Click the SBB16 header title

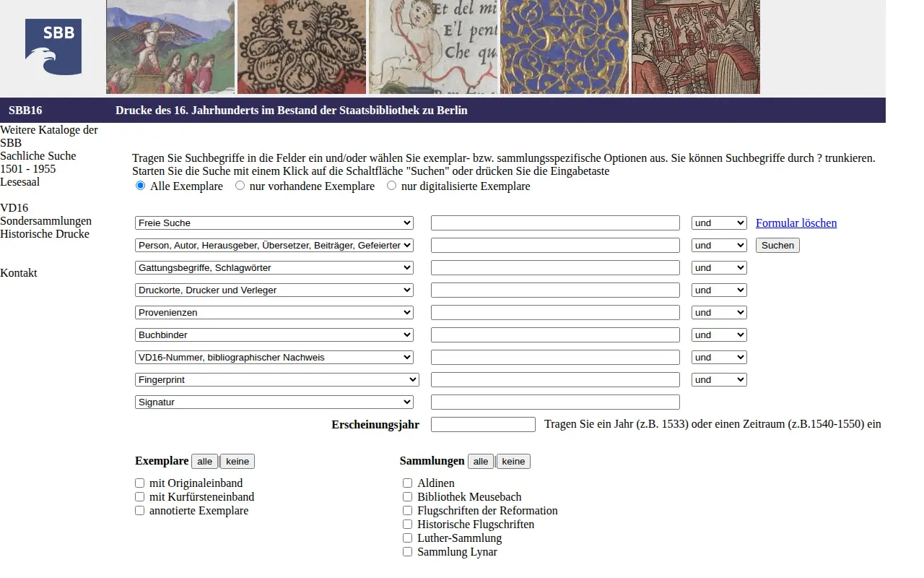25,111
